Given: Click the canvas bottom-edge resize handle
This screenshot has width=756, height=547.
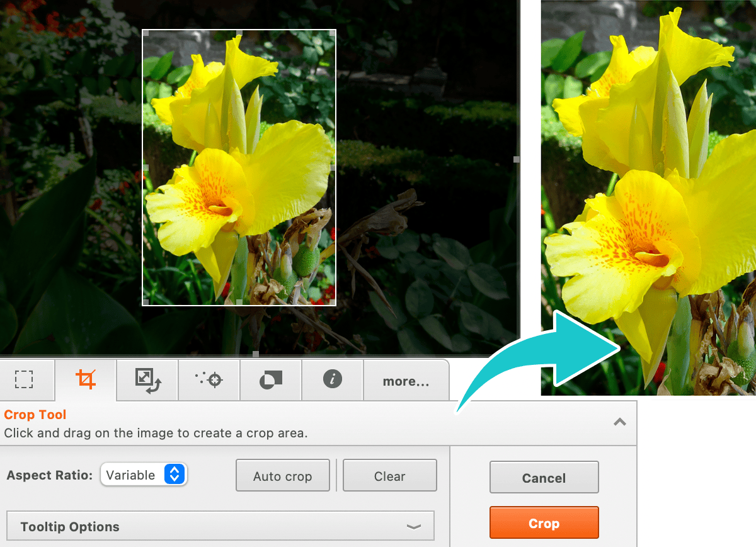Looking at the screenshot, I should click(x=255, y=354).
